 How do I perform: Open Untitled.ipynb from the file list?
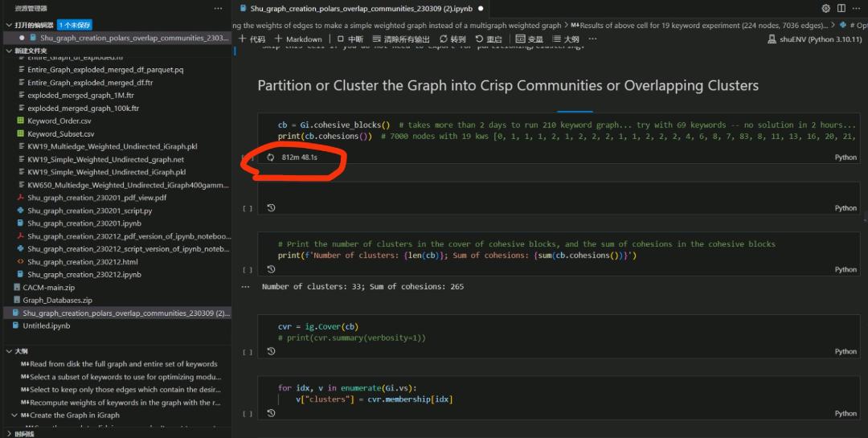click(x=47, y=325)
